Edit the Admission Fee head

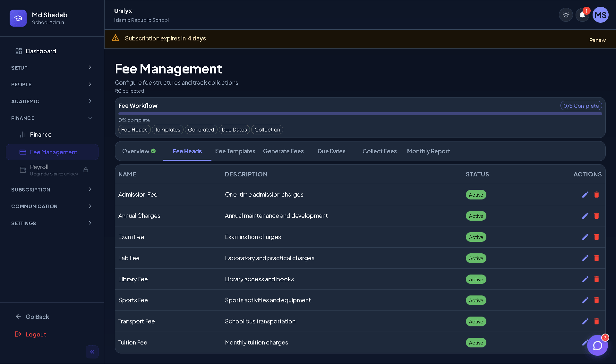(585, 195)
